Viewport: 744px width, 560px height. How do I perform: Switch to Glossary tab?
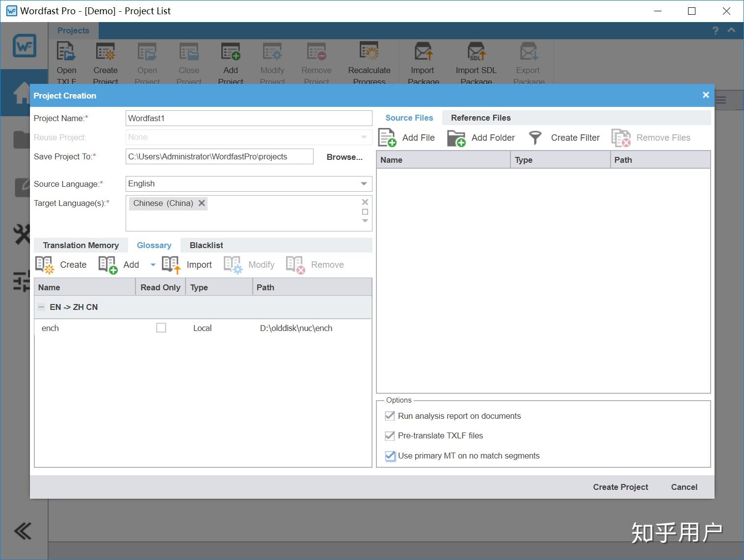[154, 245]
